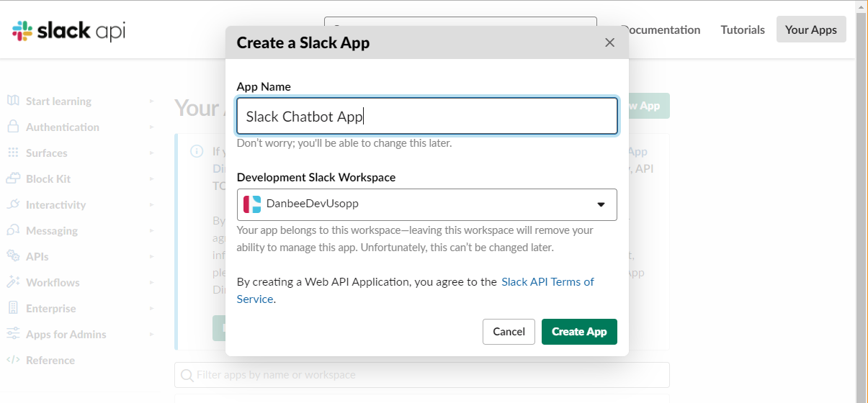
Task: Click the DanbeeDevUsopp workspace icon
Action: point(252,204)
